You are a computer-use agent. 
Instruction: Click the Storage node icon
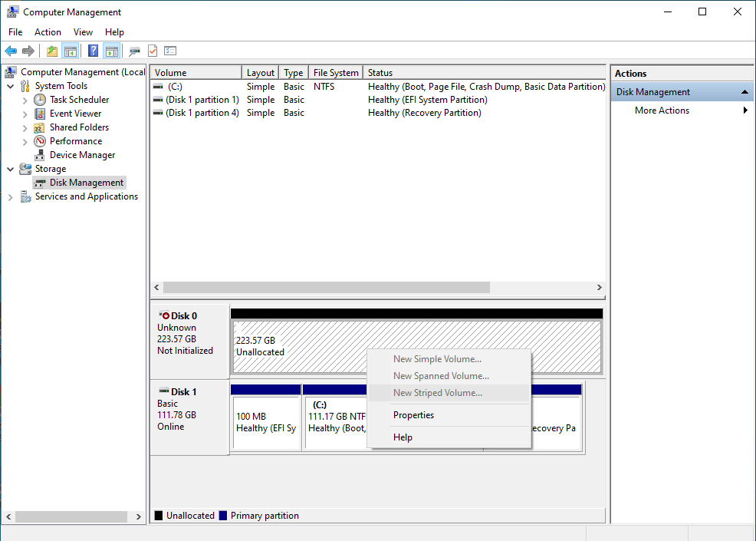(25, 169)
